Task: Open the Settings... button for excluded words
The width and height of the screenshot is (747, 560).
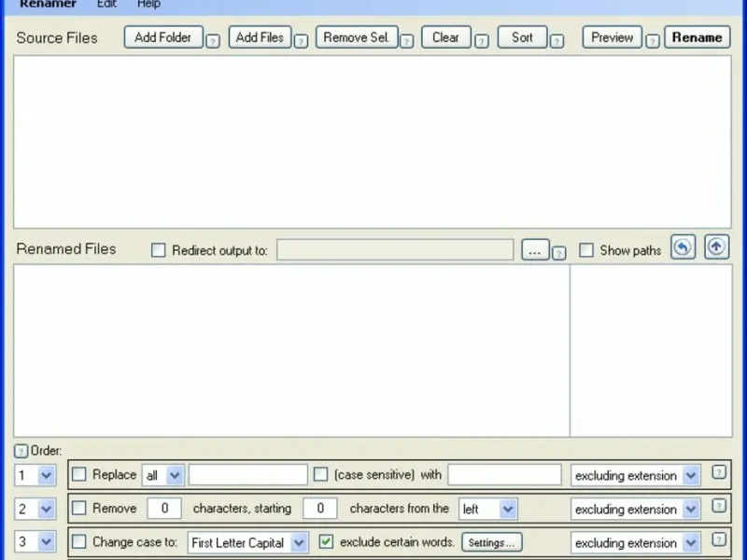Action: pos(492,542)
